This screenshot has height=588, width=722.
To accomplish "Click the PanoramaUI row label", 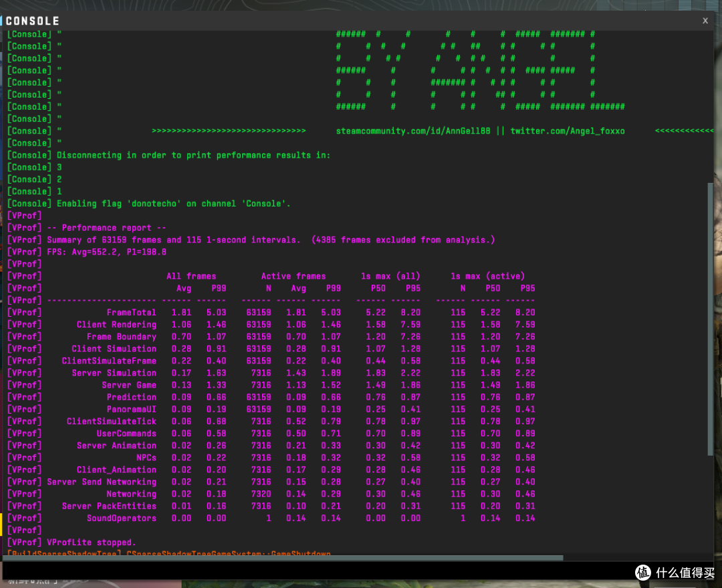I will tap(131, 409).
